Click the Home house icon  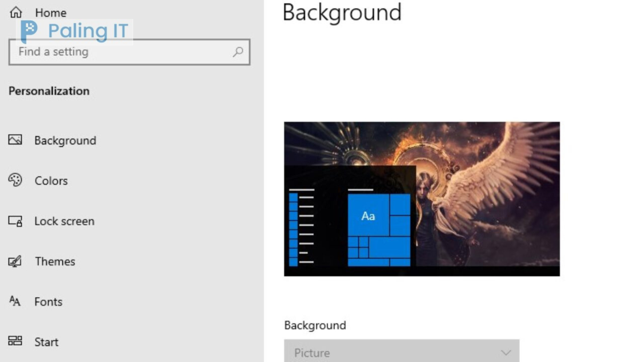(15, 12)
